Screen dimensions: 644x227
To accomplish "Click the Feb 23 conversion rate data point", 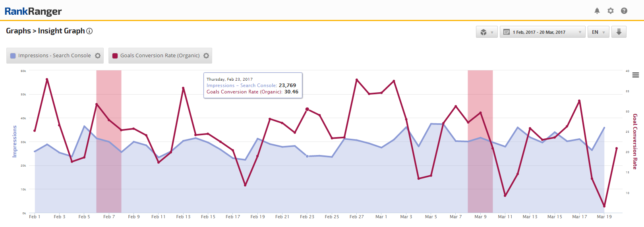I will click(307, 109).
